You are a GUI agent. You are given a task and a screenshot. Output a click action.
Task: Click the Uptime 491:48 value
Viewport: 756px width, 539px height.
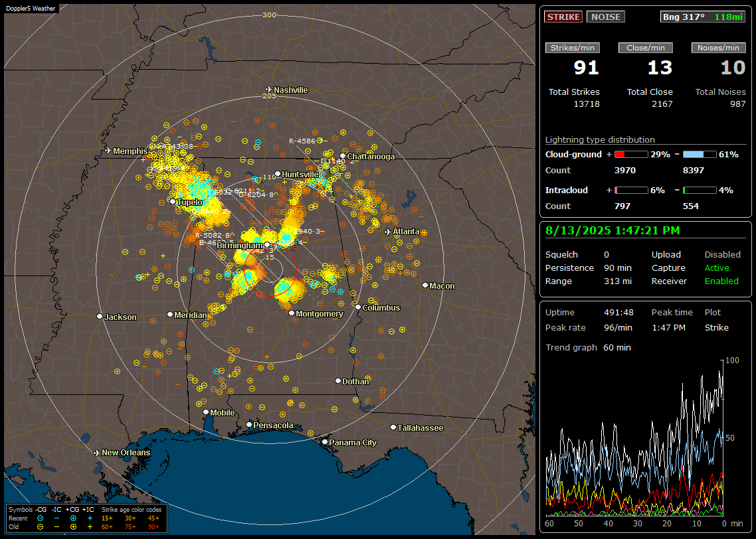pyautogui.click(x=618, y=312)
